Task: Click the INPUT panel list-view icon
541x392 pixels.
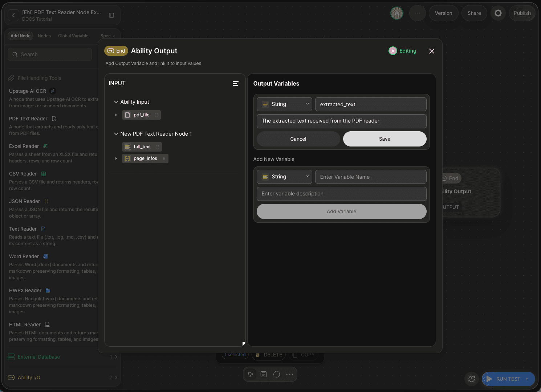Action: (235, 83)
